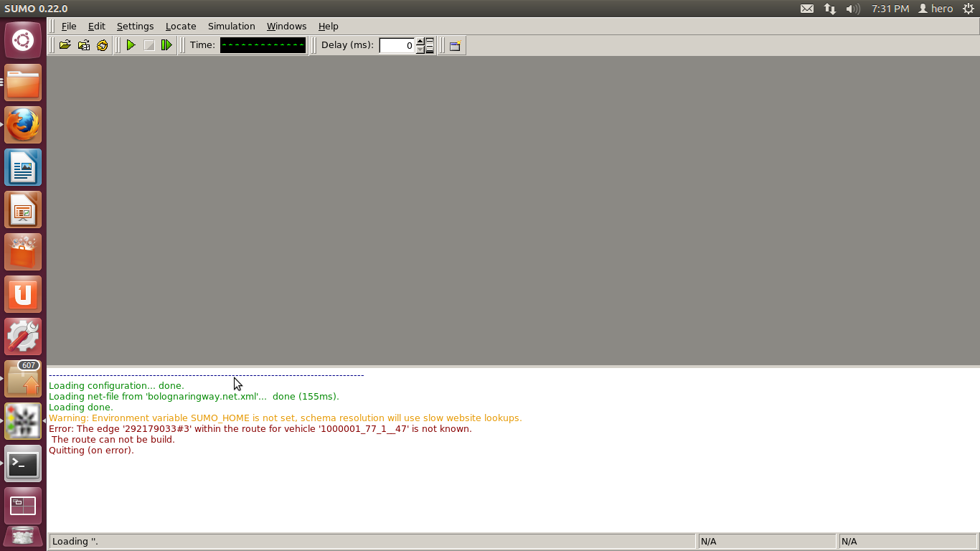Open the File menu
The width and height of the screenshot is (980, 551).
tap(69, 26)
